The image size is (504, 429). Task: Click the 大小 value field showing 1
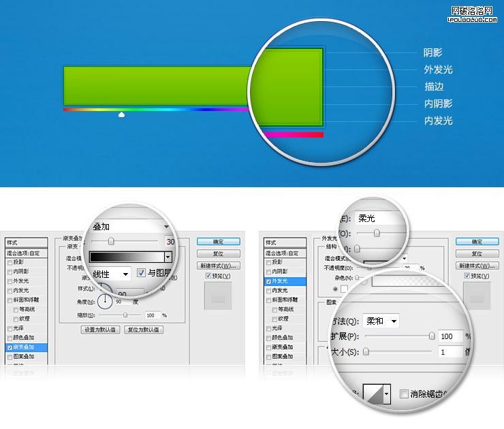(451, 352)
